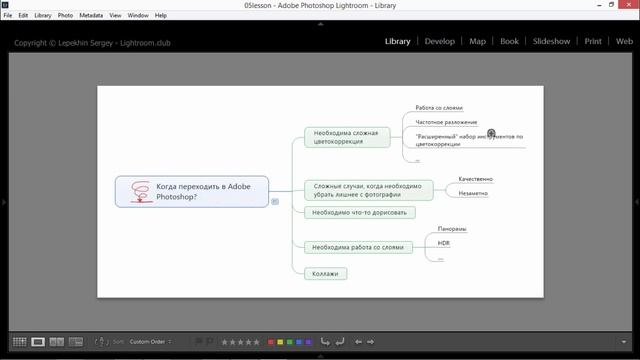Image resolution: width=640 pixels, height=360 pixels.
Task: Switch to Grid view in toolbar
Action: click(19, 342)
